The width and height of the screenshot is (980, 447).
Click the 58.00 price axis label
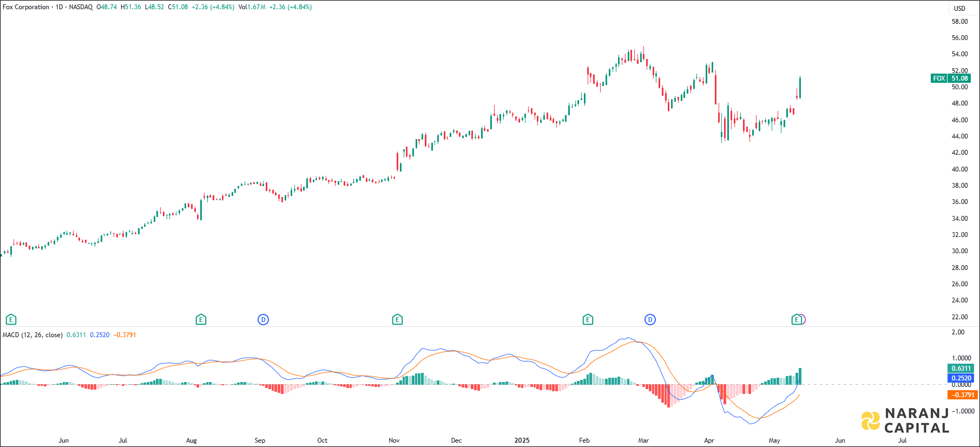pos(959,22)
